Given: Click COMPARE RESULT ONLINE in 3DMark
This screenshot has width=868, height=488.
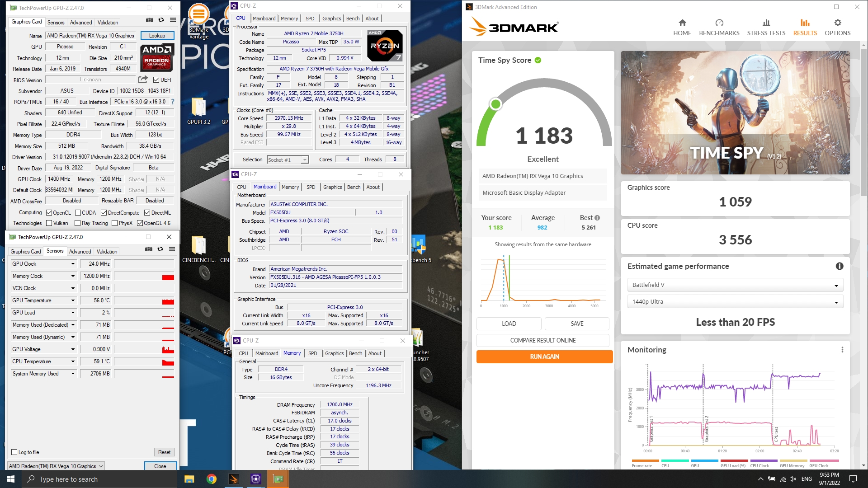Looking at the screenshot, I should (543, 340).
